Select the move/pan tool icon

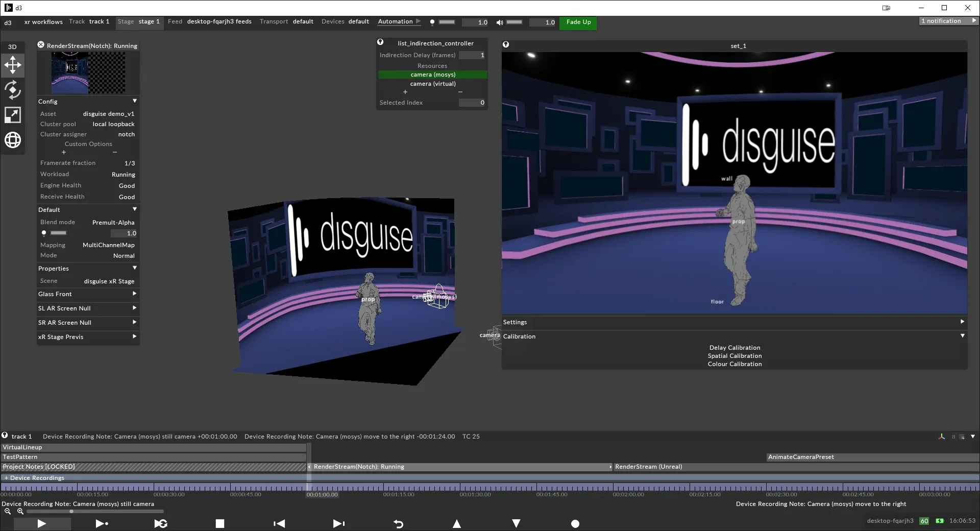click(x=13, y=65)
